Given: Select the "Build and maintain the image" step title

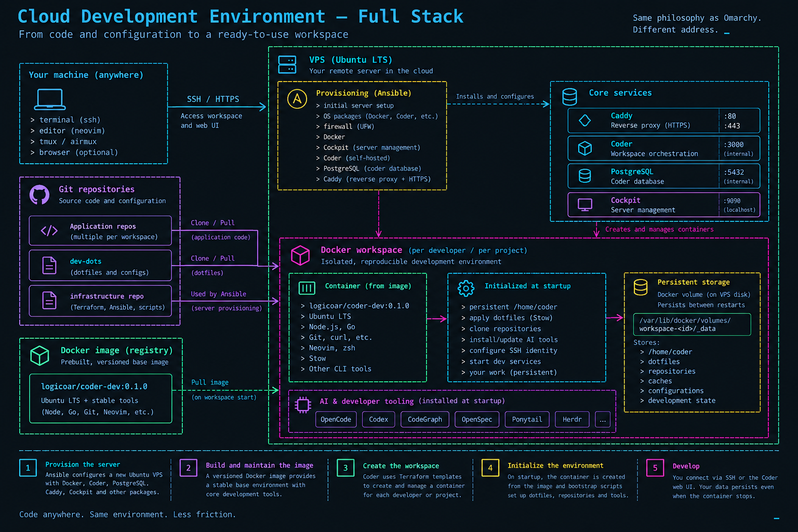Looking at the screenshot, I should click(260, 465).
